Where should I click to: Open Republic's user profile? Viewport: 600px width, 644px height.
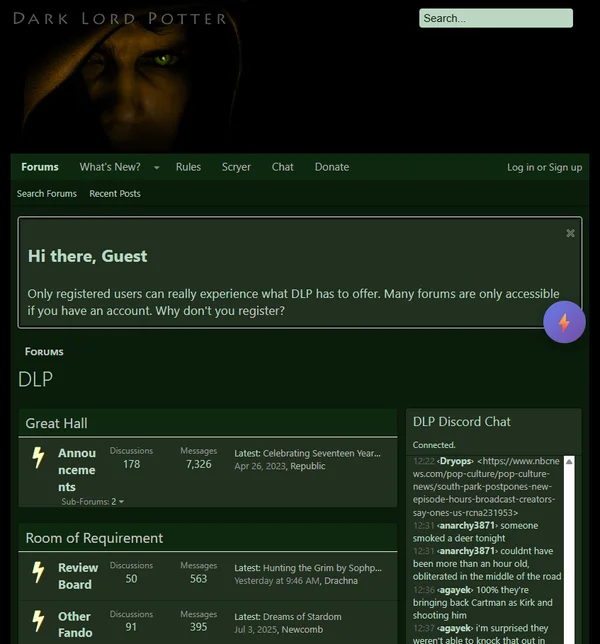pyautogui.click(x=308, y=466)
